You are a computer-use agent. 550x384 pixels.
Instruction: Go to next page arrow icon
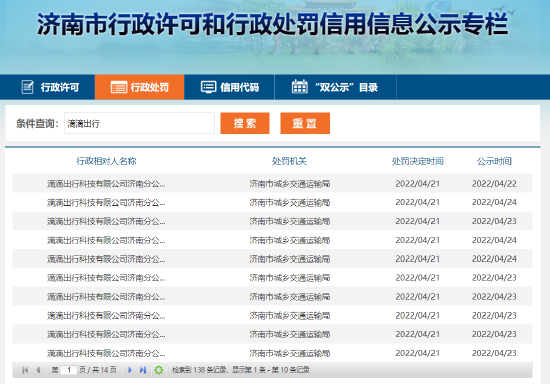[x=130, y=370]
